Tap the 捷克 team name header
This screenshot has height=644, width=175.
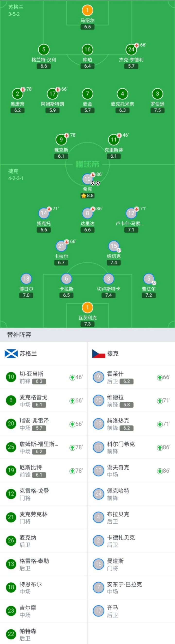[x=113, y=353]
